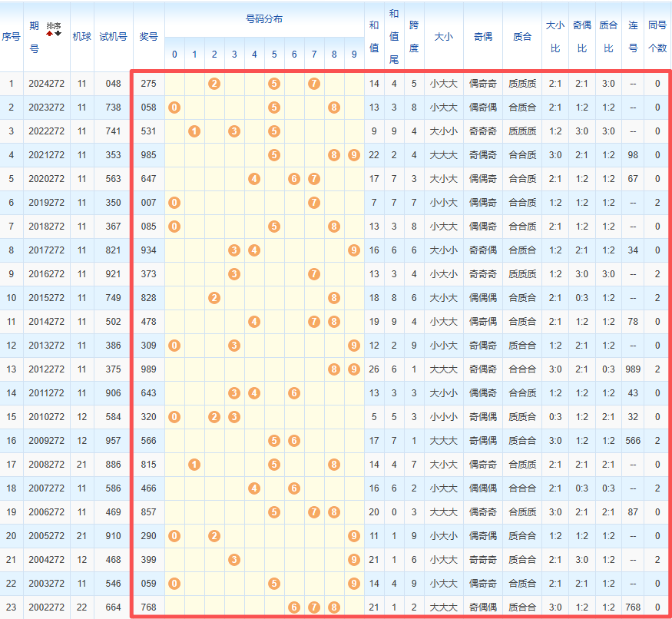Click orange ball 1 in row 2022272

(x=194, y=131)
